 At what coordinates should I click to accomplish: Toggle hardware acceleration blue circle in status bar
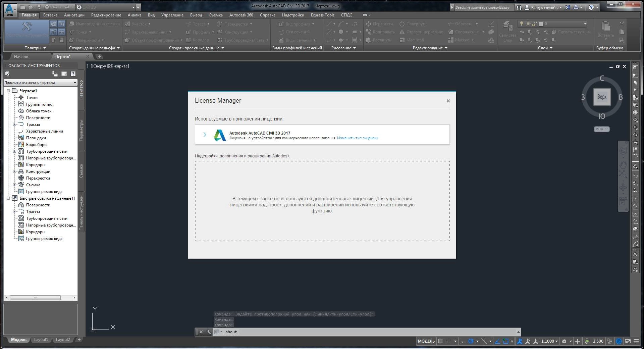(x=619, y=341)
